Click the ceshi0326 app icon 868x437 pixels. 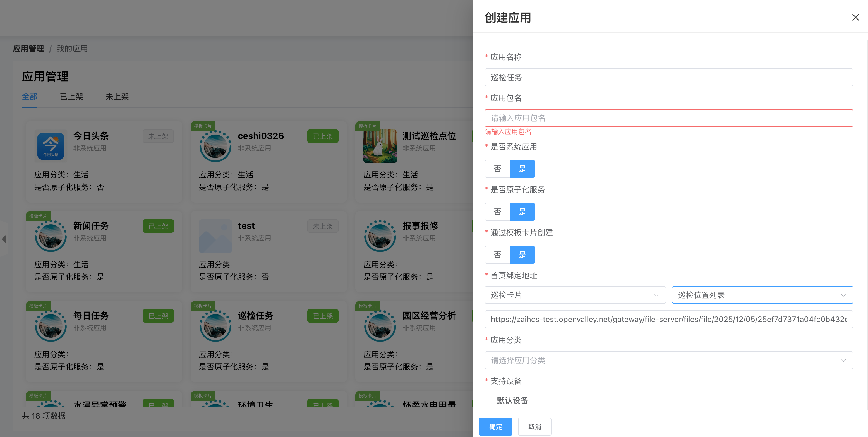[215, 146]
